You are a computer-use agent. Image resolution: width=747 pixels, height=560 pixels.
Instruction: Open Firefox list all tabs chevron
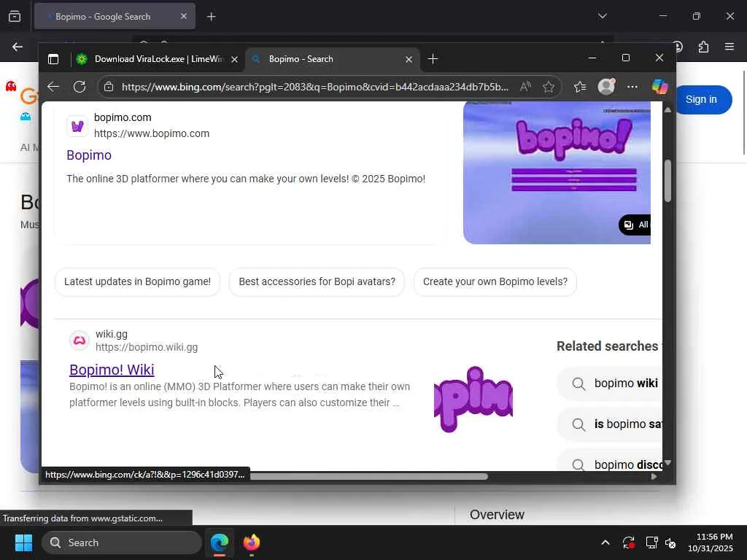pos(602,16)
